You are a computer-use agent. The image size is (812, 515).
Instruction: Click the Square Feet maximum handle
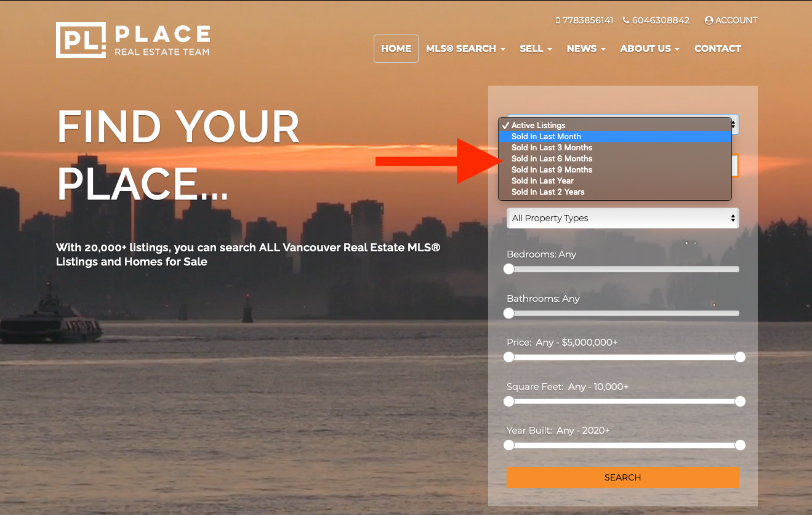tap(740, 402)
